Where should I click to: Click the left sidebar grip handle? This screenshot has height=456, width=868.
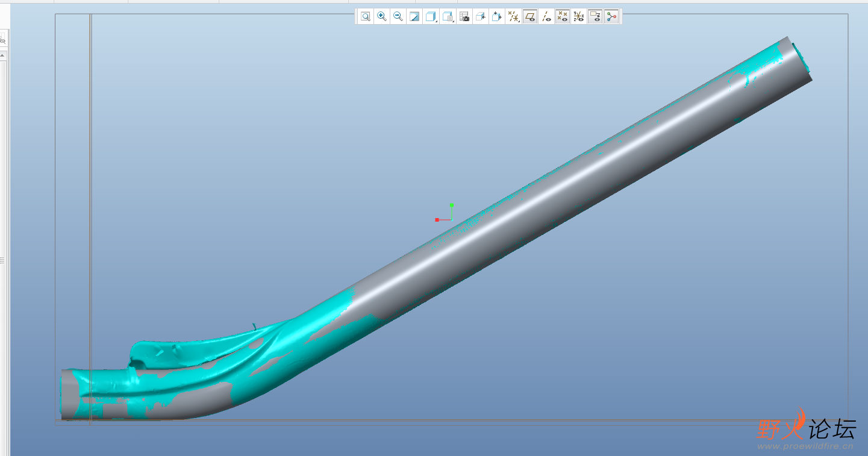pyautogui.click(x=2, y=260)
